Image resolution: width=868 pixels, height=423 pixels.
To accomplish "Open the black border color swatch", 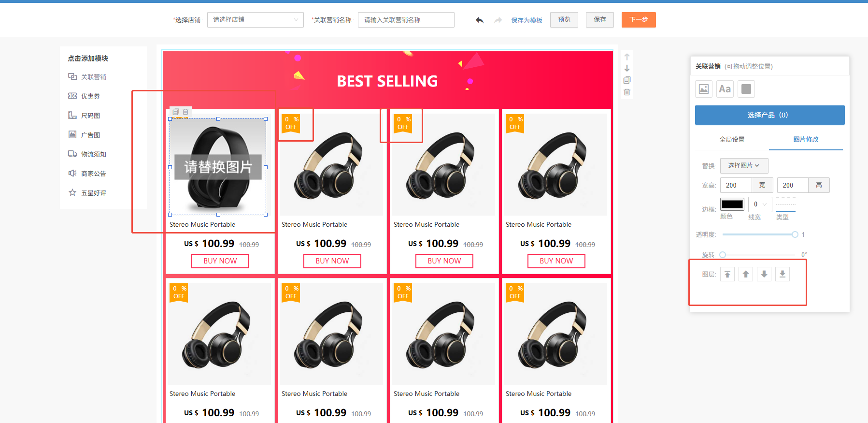I will point(732,204).
